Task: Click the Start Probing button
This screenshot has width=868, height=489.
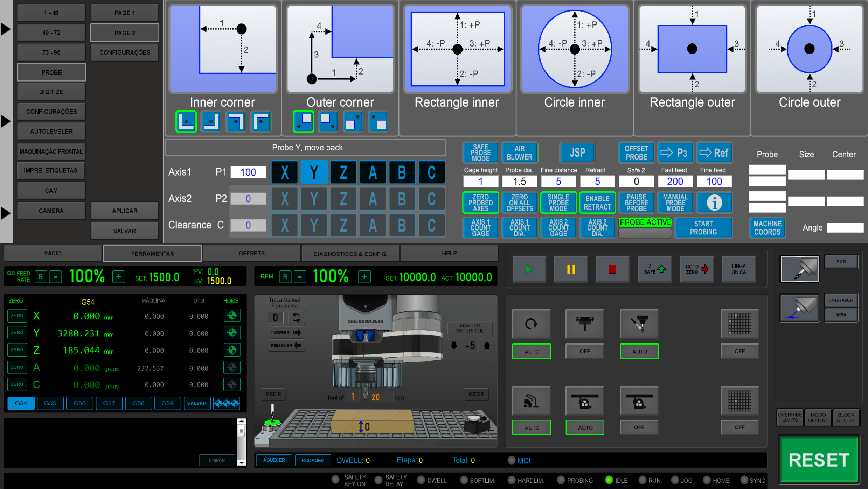Action: pyautogui.click(x=703, y=228)
